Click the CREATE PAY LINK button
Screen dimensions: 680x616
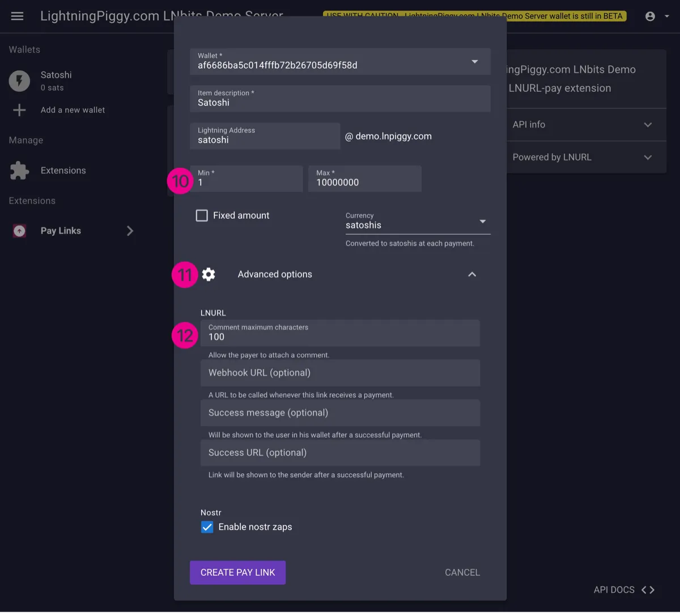tap(237, 572)
